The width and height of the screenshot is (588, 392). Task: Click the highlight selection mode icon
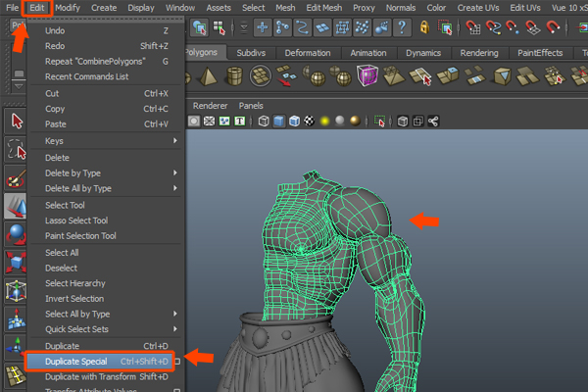(445, 27)
